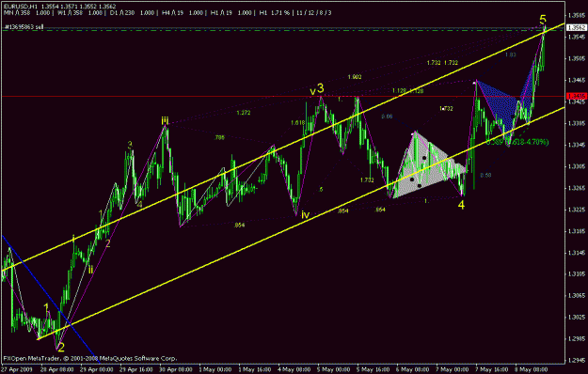Select the large wave 2 label at the chart low
Viewport: 588px width, 374px height.
61,347
